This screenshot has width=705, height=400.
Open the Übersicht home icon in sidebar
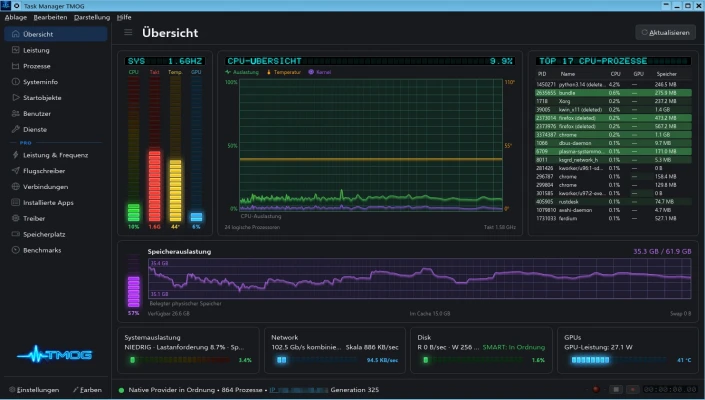coord(16,34)
